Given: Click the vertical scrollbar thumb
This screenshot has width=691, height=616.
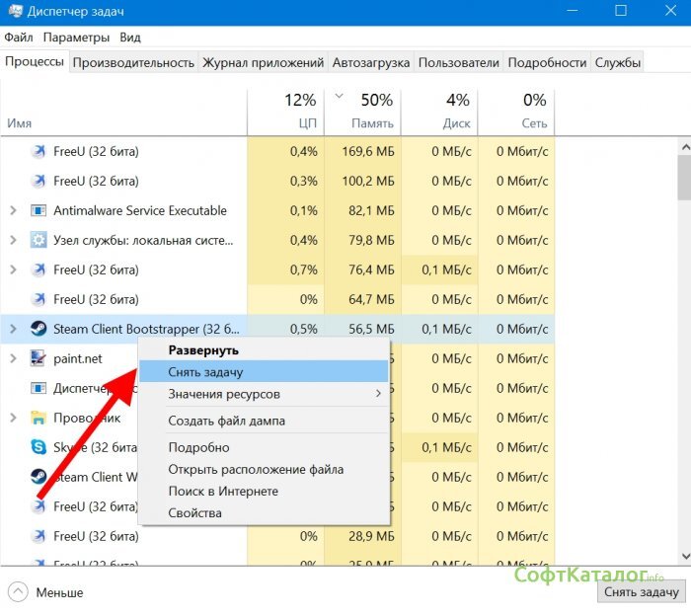Looking at the screenshot, I should coord(685,177).
